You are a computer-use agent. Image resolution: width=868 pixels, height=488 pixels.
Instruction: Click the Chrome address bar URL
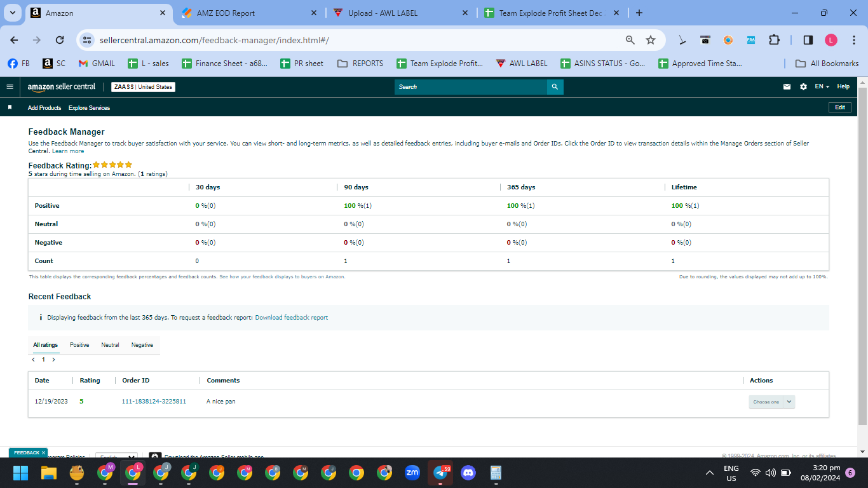(214, 40)
